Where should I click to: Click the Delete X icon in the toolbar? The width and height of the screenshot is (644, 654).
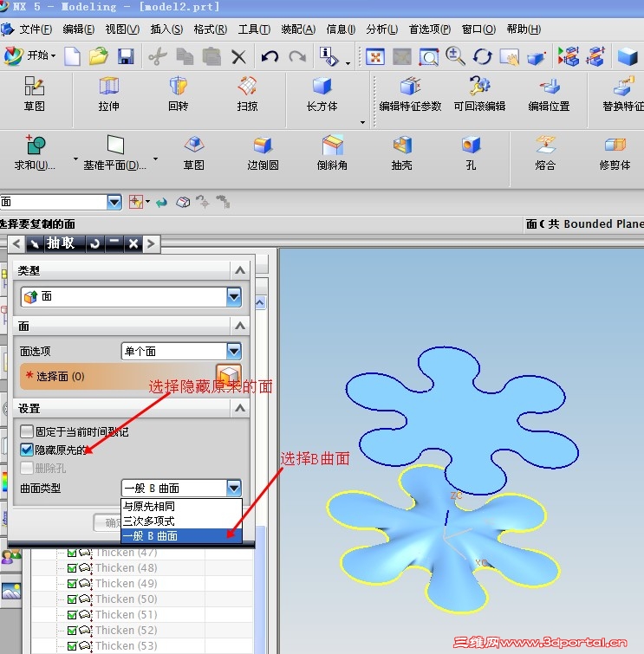pyautogui.click(x=238, y=56)
